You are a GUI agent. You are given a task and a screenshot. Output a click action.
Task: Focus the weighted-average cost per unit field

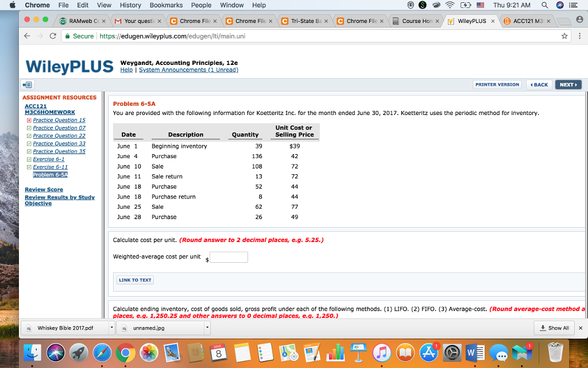click(x=229, y=257)
